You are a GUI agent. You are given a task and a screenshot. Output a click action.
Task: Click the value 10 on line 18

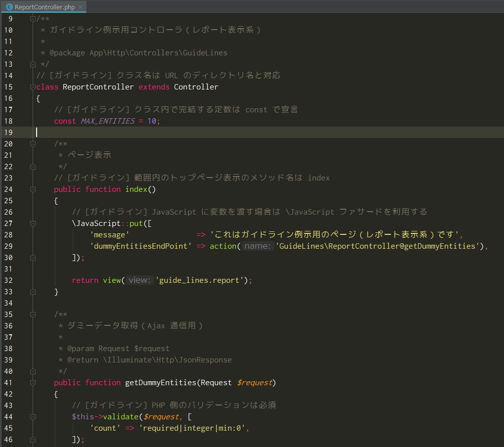[x=152, y=121]
